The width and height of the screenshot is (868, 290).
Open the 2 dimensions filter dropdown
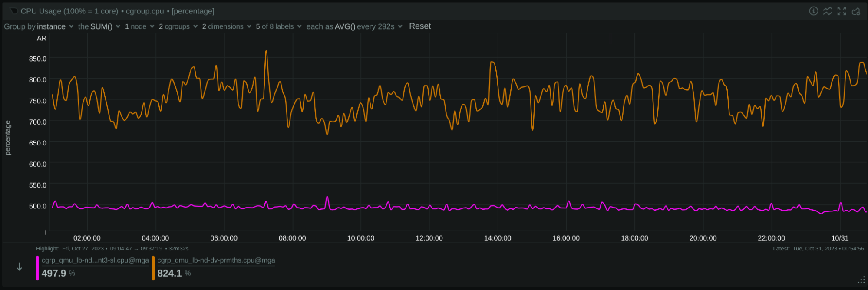point(226,26)
